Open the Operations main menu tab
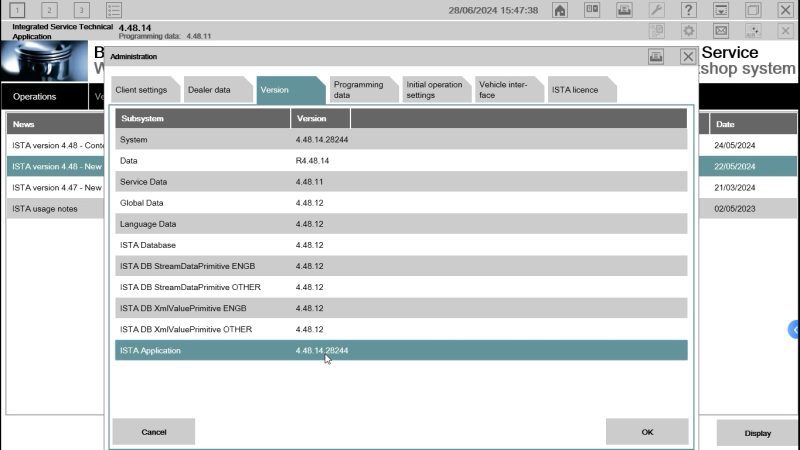Screen dimensions: 800x450 [x=44, y=96]
